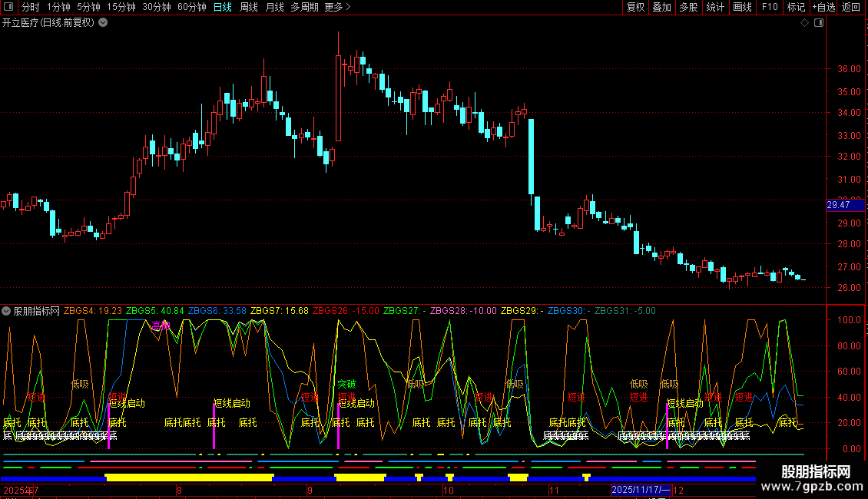
Task: Click the ZBGS4: 19.23 indicator value
Action: [92, 311]
